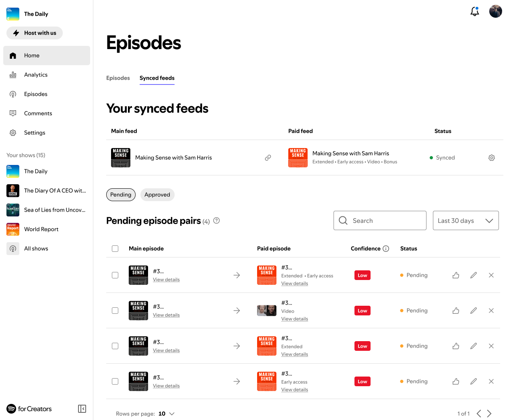The image size is (515, 420).
Task: Click the Low confidence badge in Video row
Action: 363,311
